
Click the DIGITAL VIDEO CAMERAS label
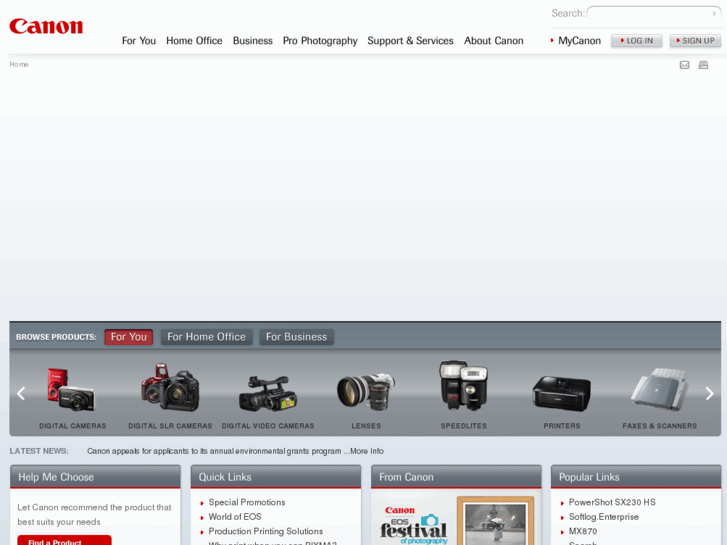click(x=268, y=426)
